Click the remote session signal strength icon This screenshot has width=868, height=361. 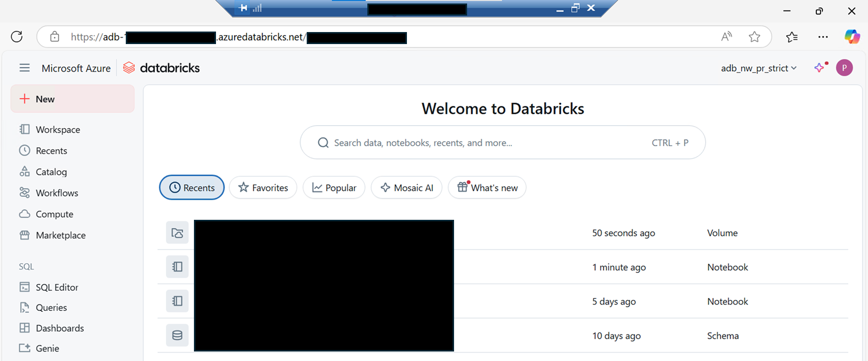257,8
